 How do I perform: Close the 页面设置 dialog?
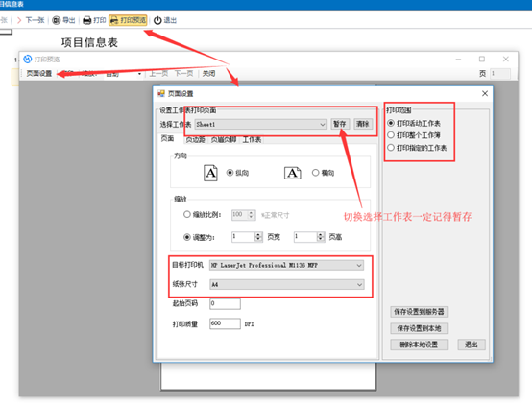click(485, 94)
